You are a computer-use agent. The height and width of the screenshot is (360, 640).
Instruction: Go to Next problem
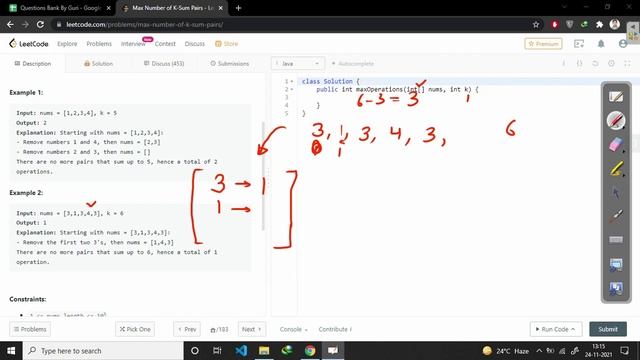[251, 329]
